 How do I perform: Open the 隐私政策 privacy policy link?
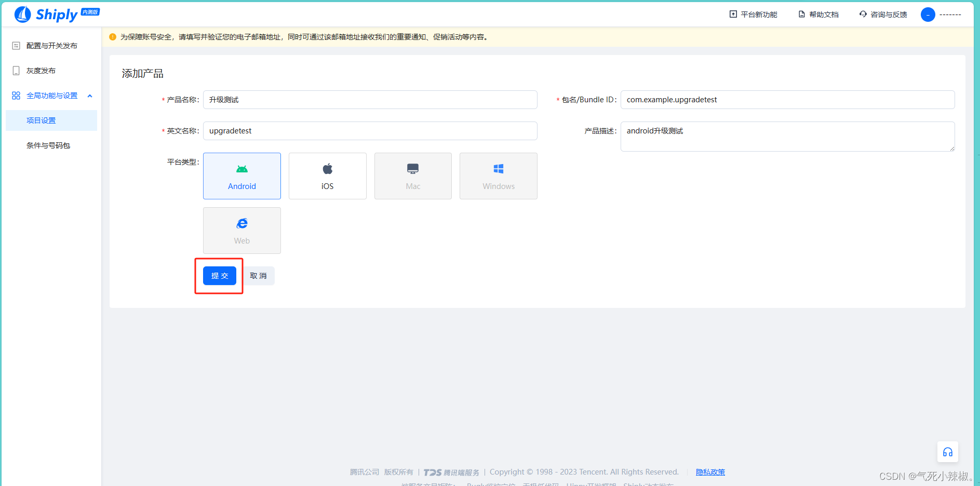point(710,471)
